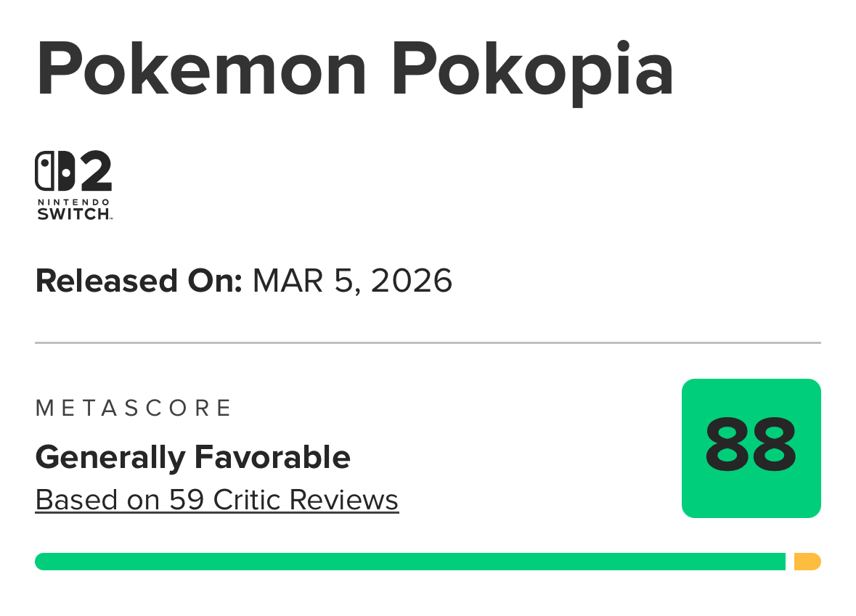The width and height of the screenshot is (856, 616).
Task: Click the word "Favorable" in the score verdict
Action: (272, 457)
